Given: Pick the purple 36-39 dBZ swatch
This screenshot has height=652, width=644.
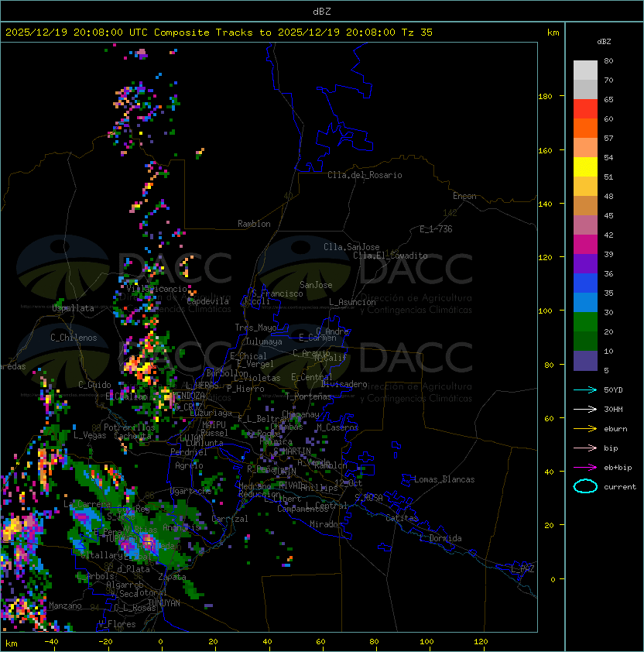Looking at the screenshot, I should pos(585,263).
